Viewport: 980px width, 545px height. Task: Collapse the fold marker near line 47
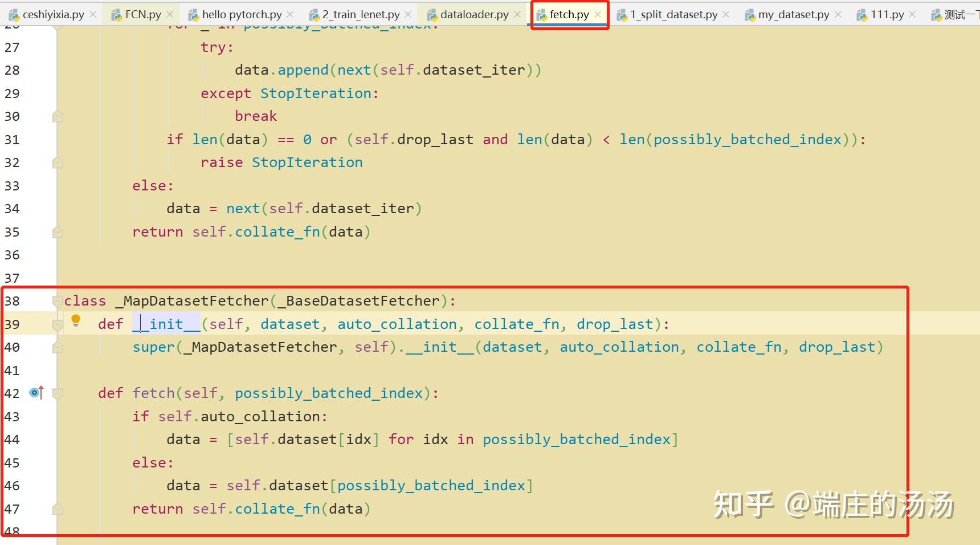coord(56,509)
